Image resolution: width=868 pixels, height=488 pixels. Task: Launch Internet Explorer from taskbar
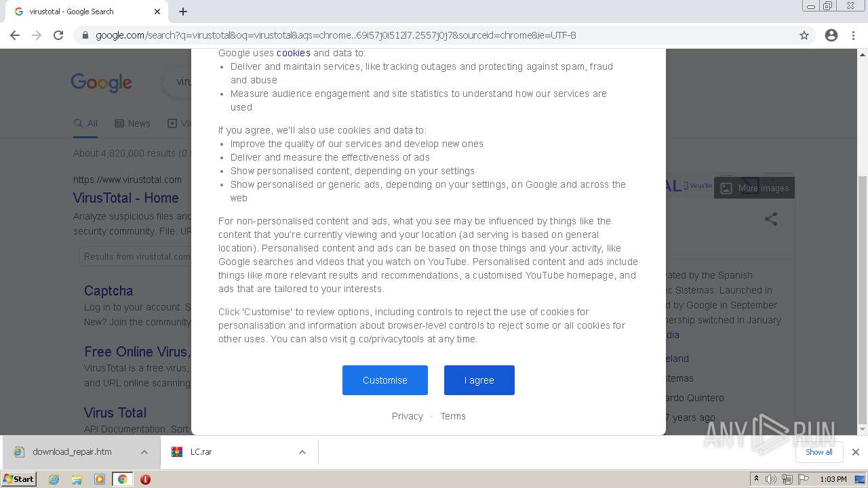(54, 479)
